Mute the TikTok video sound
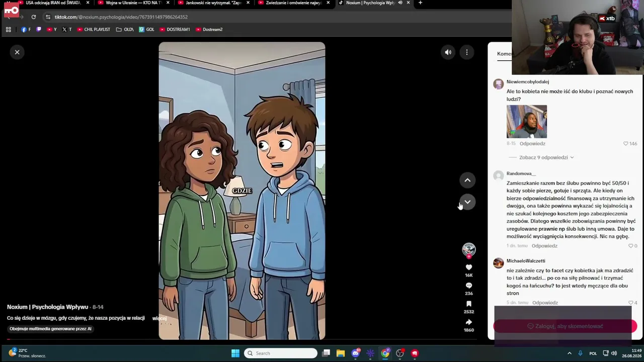The image size is (644, 362). pyautogui.click(x=448, y=52)
